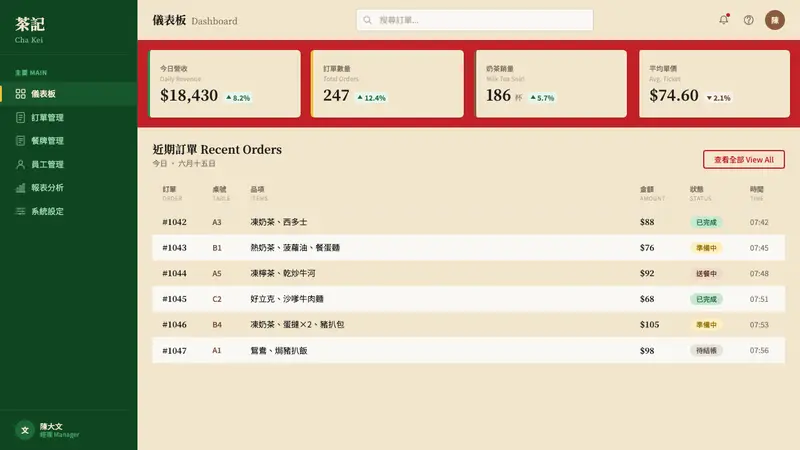Viewport: 800px width, 450px height.
Task: Click the search magnifier icon
Action: click(x=367, y=20)
